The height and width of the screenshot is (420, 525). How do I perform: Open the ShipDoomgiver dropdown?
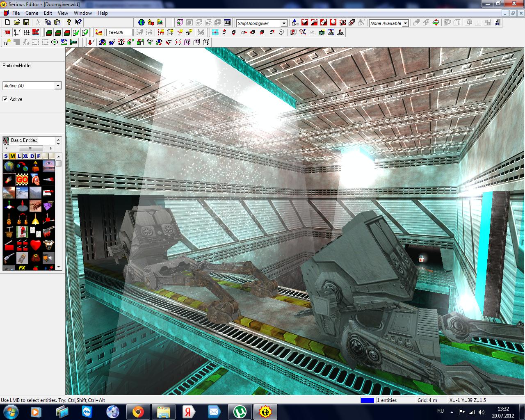click(x=283, y=23)
